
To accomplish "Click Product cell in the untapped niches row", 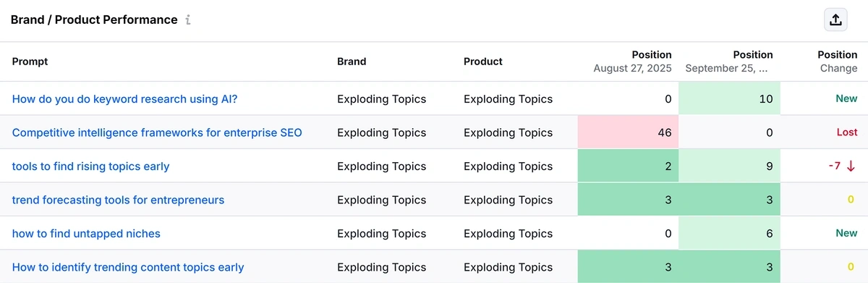I will tap(508, 234).
